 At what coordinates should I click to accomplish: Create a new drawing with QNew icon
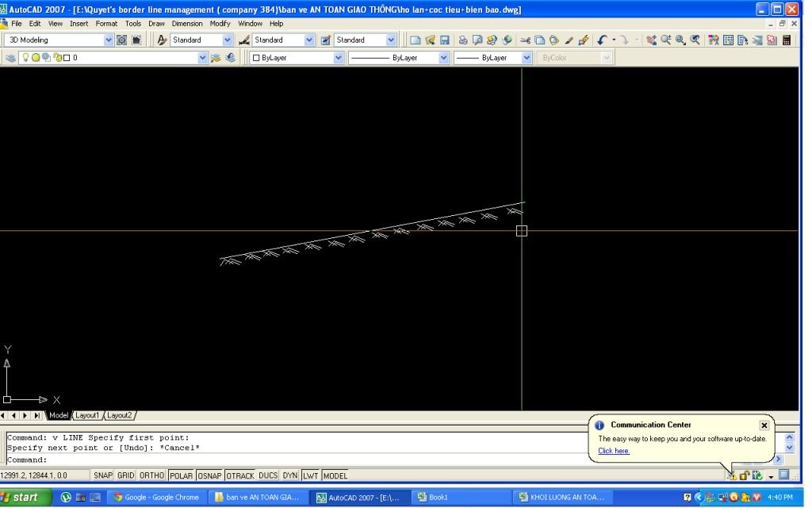(x=416, y=40)
